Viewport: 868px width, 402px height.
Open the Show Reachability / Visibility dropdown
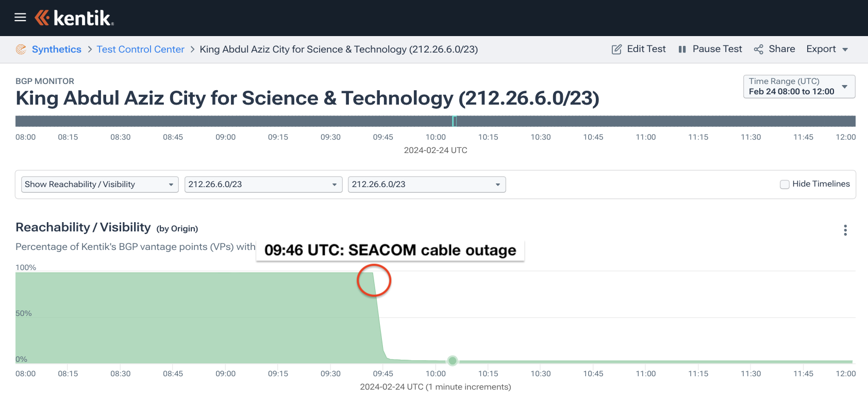(99, 185)
